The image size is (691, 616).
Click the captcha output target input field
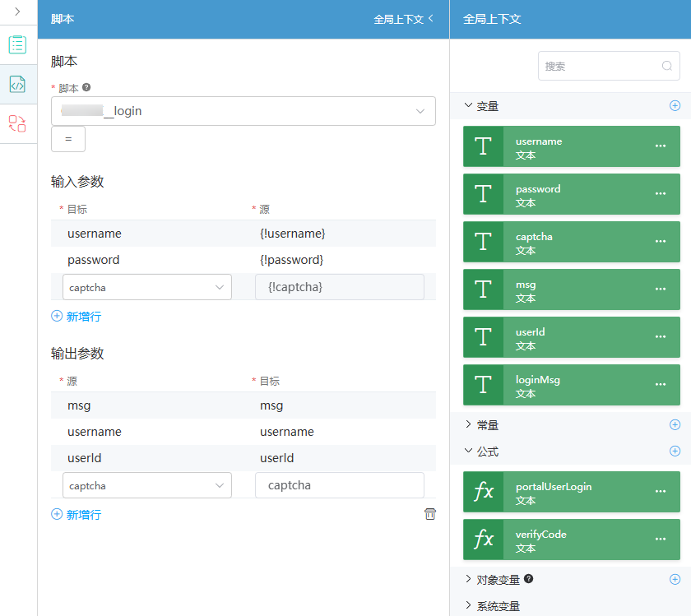[339, 485]
